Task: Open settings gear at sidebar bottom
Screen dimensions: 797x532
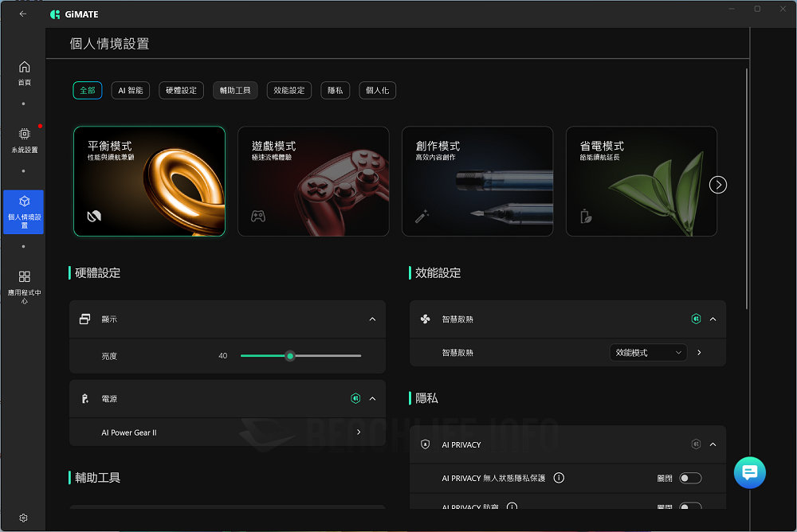Action: tap(23, 518)
